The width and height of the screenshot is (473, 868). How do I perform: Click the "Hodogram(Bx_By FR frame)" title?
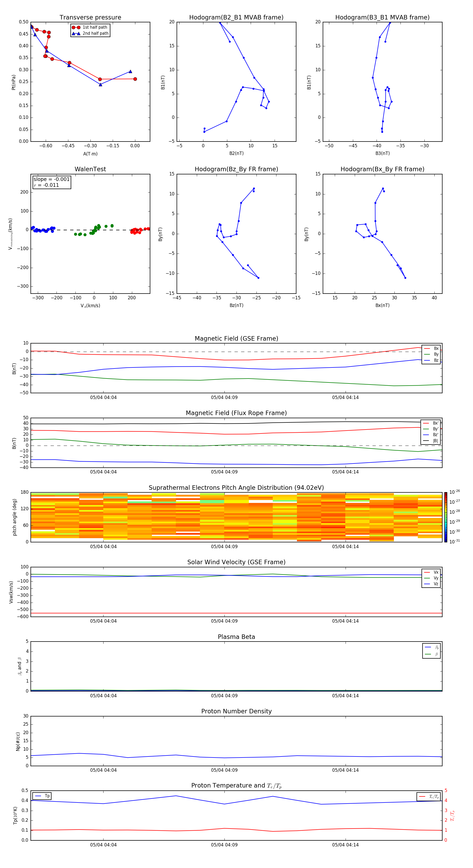click(382, 169)
